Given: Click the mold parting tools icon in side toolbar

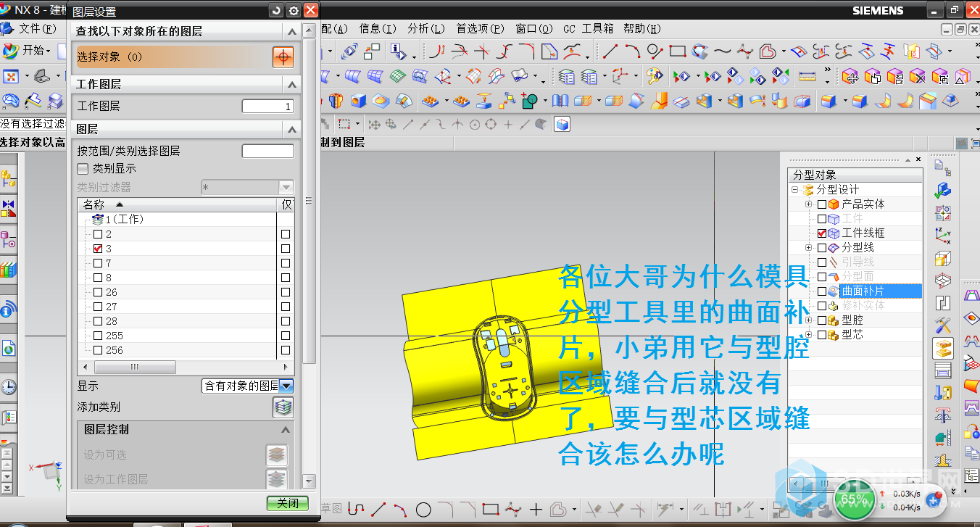Looking at the screenshot, I should pyautogui.click(x=943, y=347).
